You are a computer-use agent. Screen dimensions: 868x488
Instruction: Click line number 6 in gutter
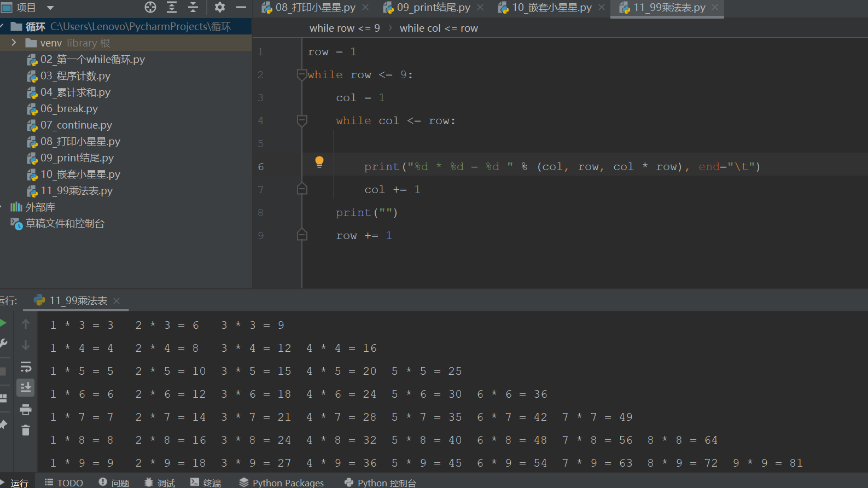pyautogui.click(x=261, y=166)
